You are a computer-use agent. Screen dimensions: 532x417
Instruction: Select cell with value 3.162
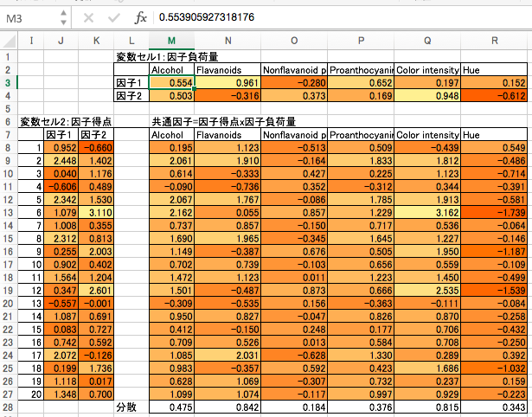[x=427, y=213]
